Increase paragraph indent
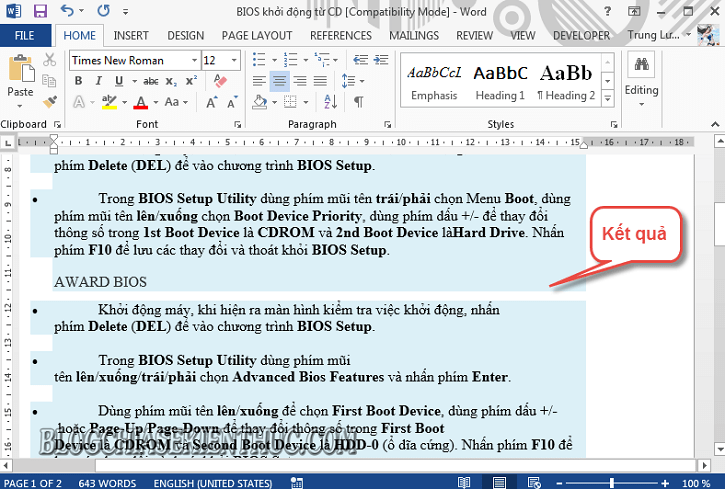The width and height of the screenshot is (725, 489). pos(381,59)
